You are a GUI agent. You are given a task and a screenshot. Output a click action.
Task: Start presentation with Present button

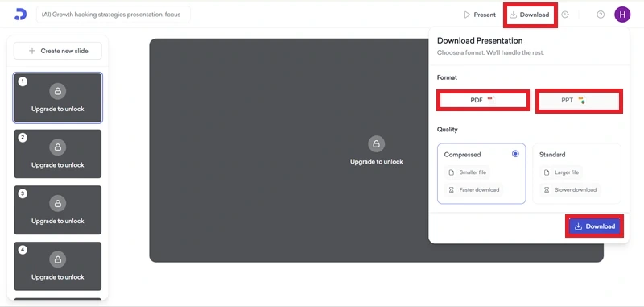click(x=480, y=15)
